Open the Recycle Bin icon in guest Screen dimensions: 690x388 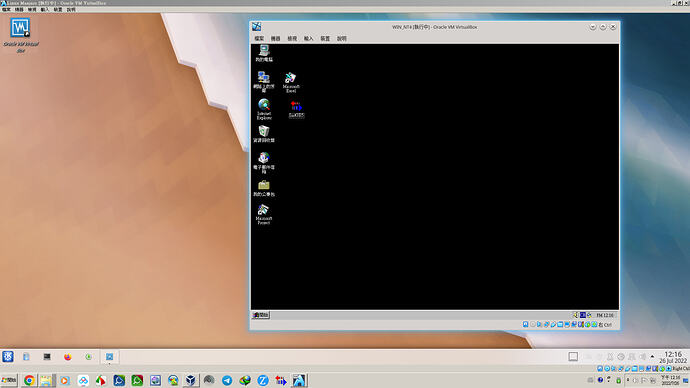click(x=264, y=134)
